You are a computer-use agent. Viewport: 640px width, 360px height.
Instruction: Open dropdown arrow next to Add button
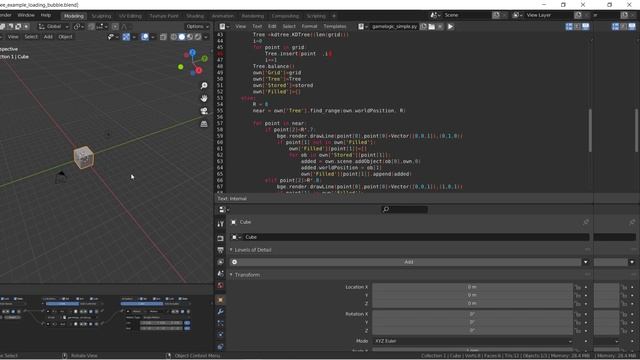pos(586,262)
